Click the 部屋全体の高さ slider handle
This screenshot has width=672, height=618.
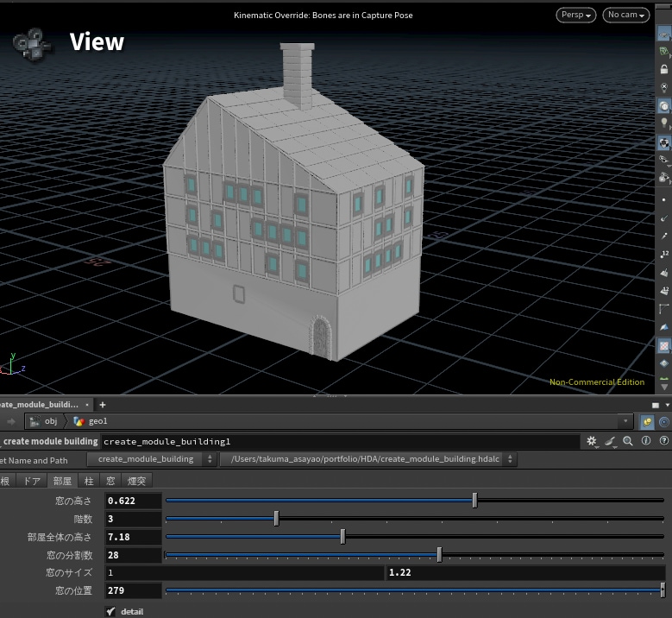coord(342,537)
